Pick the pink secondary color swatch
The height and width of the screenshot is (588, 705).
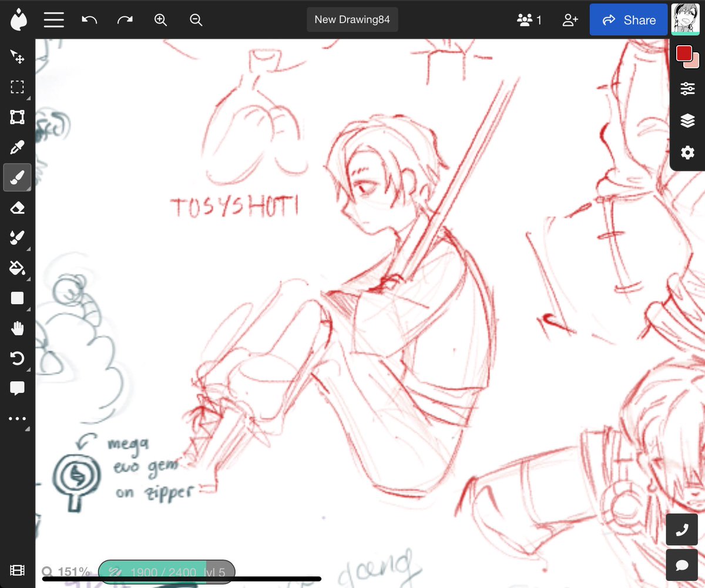click(694, 62)
